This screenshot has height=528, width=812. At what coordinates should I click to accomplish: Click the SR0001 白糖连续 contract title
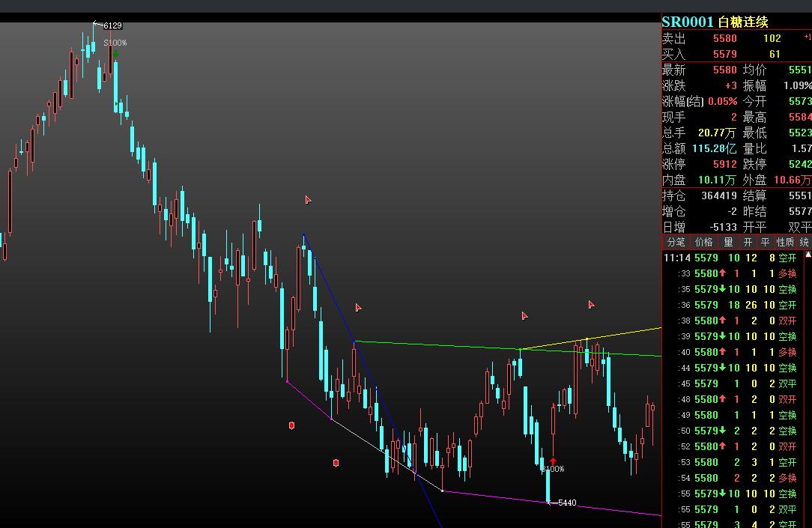pos(715,22)
